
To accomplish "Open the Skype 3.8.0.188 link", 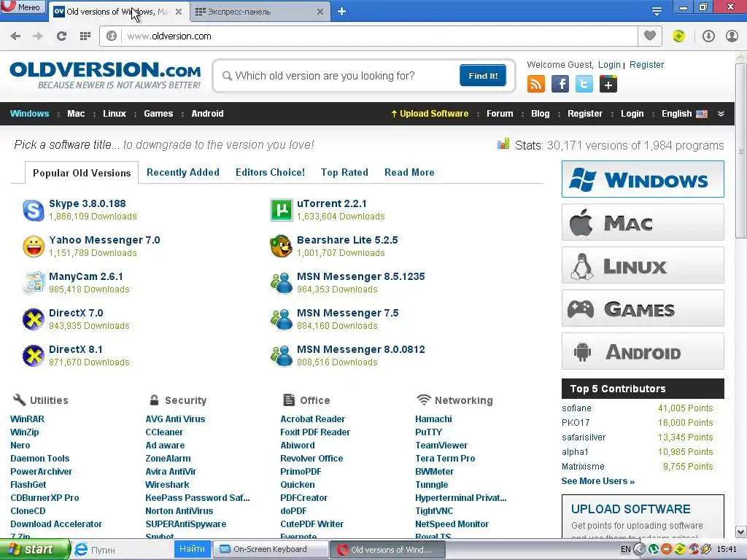I will 88,204.
